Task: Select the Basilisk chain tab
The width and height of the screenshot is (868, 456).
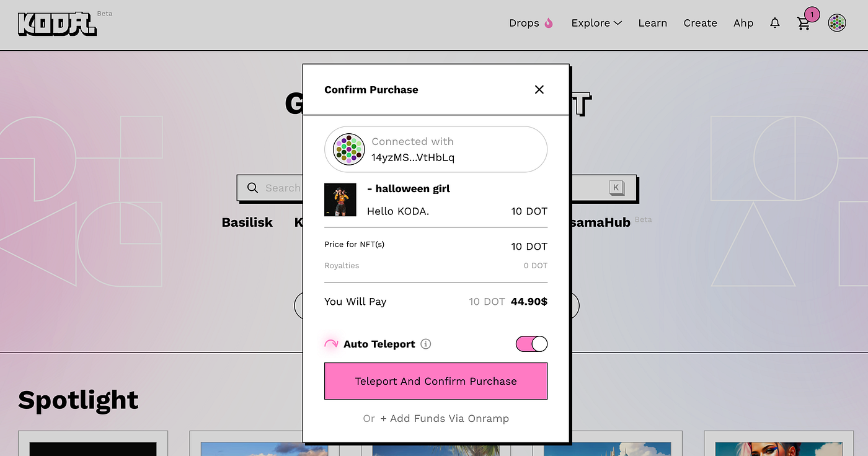Action: click(247, 222)
